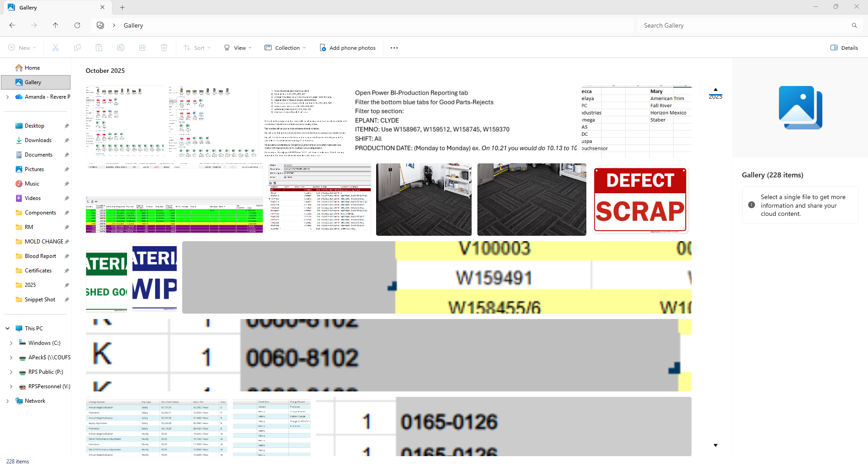
Task: Click the Paste clipboard icon
Action: 99,48
